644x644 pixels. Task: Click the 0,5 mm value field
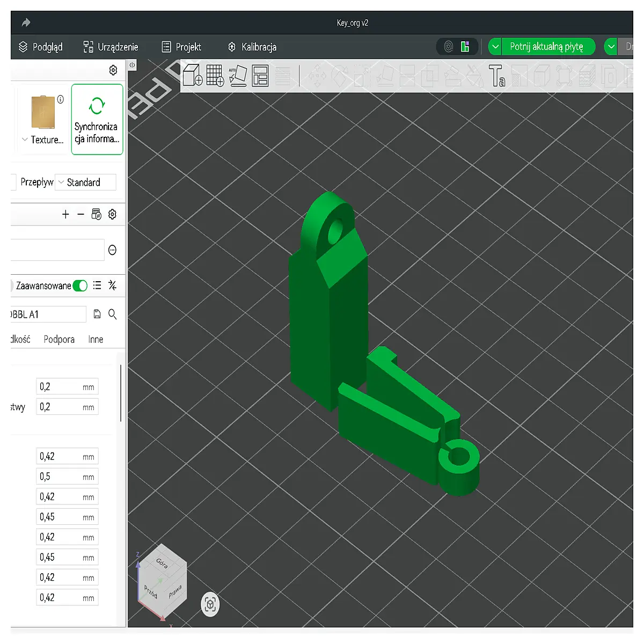pyautogui.click(x=68, y=477)
